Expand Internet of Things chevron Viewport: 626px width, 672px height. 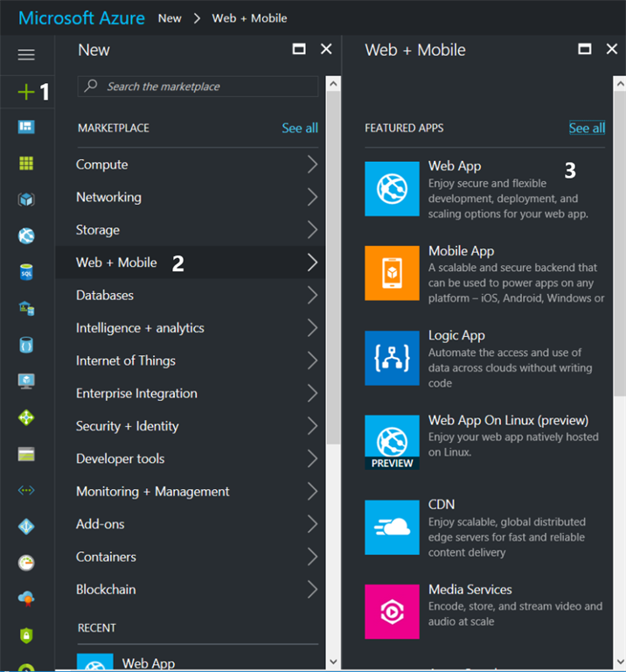(313, 360)
